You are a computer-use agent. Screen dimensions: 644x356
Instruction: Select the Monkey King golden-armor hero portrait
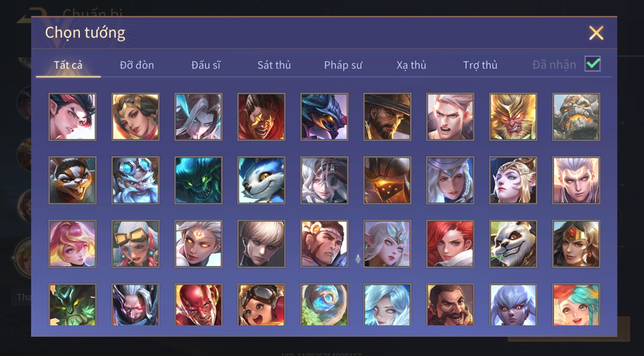513,117
